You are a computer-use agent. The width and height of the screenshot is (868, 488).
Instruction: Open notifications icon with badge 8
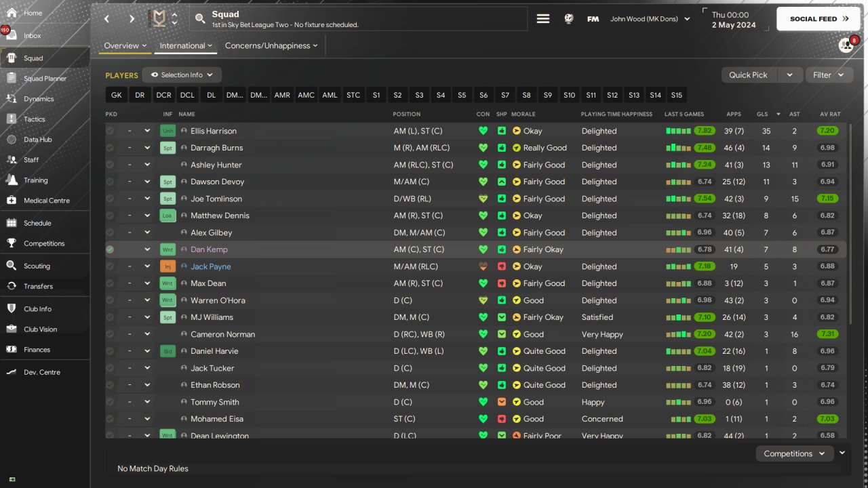(x=846, y=45)
